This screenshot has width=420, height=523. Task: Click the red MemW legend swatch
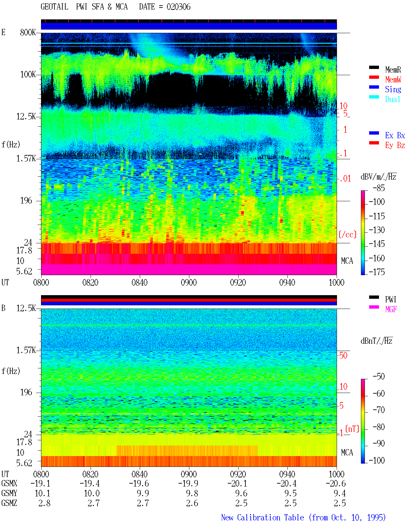point(374,77)
